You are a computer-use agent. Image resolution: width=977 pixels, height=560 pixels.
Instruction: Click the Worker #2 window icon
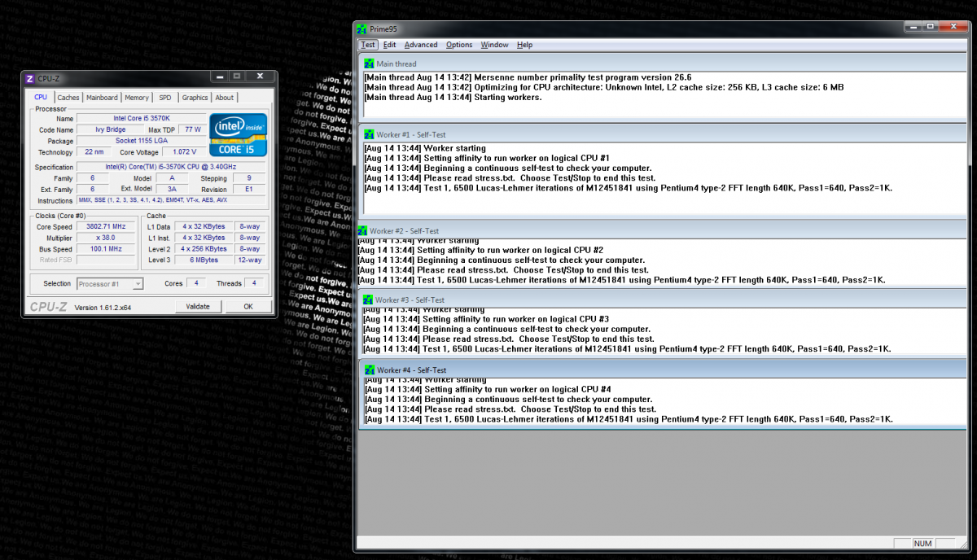click(x=362, y=231)
